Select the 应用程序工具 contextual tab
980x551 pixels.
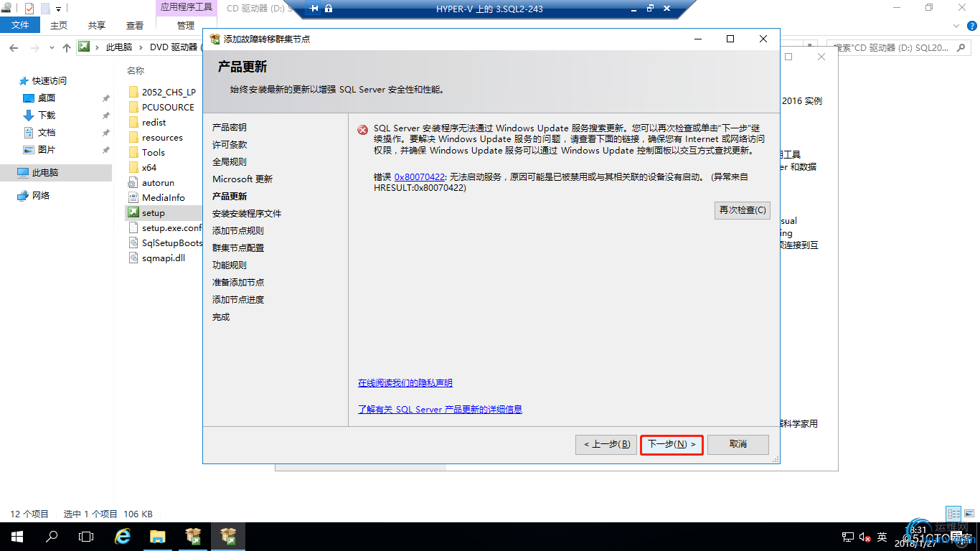click(x=186, y=7)
